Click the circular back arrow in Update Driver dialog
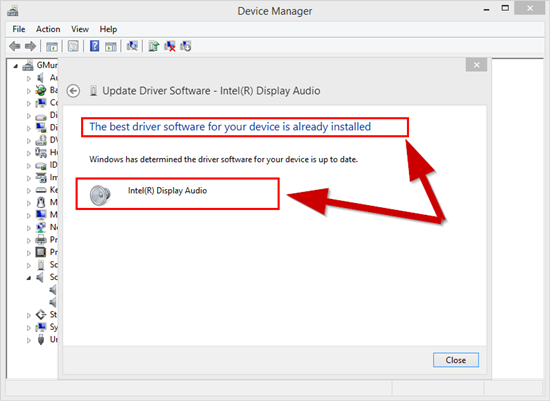Screen dimensions: 550x401 pyautogui.click(x=73, y=91)
